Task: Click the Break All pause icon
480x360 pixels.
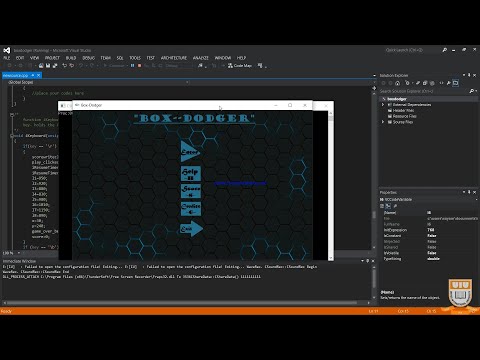Action: [132, 66]
